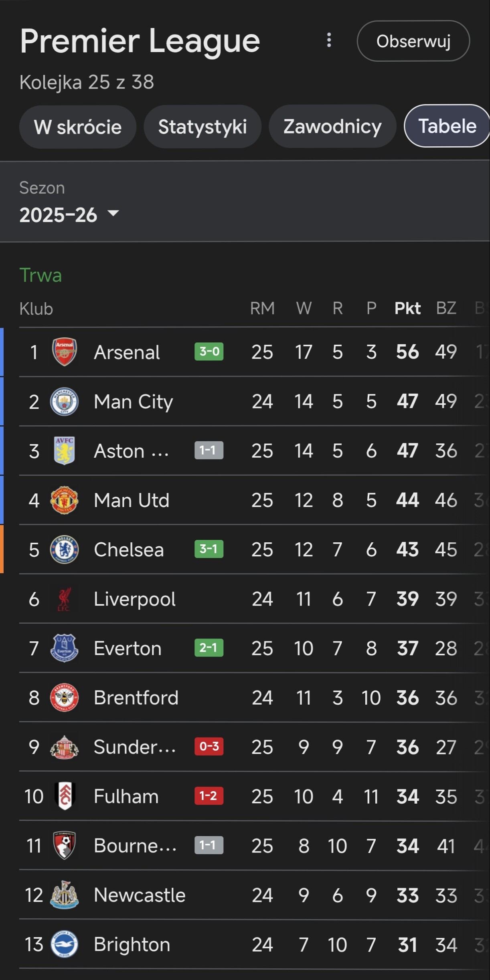
Task: Click the Chelsea club crest
Action: (x=64, y=549)
